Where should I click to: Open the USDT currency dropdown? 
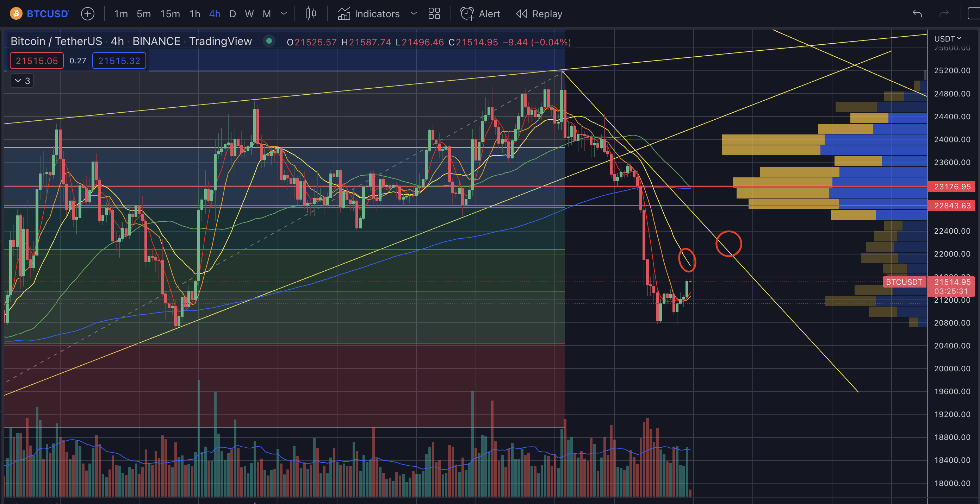pyautogui.click(x=947, y=39)
